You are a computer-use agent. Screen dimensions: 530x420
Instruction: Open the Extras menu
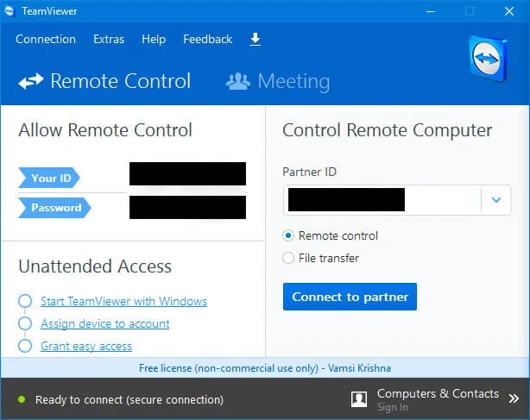click(x=109, y=39)
